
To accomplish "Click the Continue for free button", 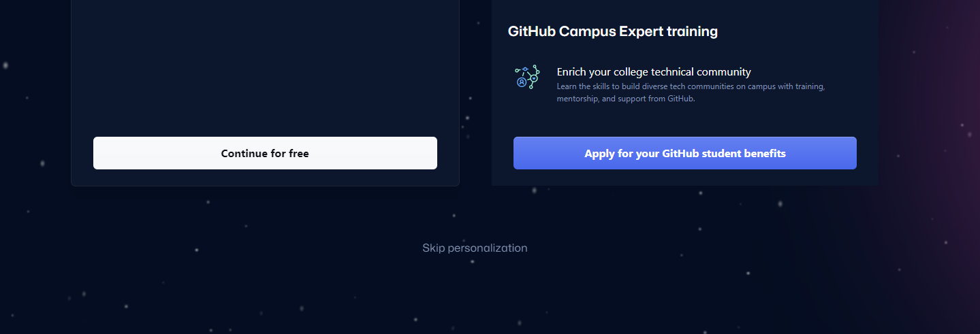I will [265, 153].
